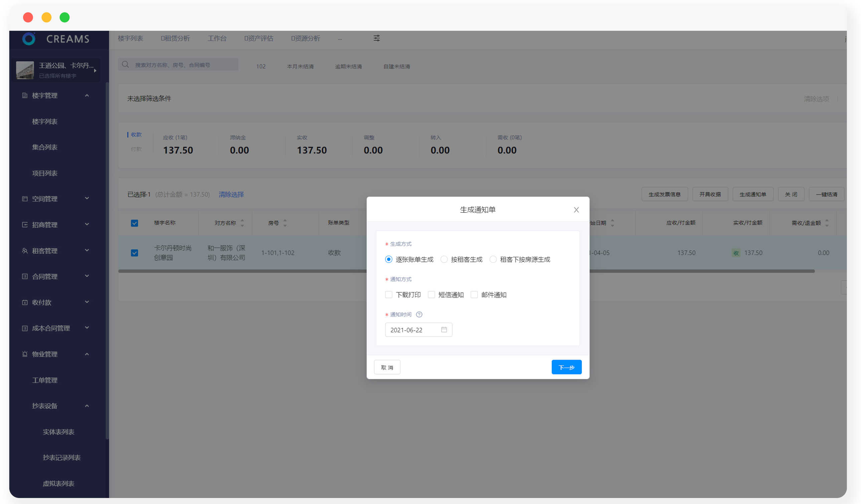
Task: Expand the 空间管理 menu section
Action: tap(87, 198)
